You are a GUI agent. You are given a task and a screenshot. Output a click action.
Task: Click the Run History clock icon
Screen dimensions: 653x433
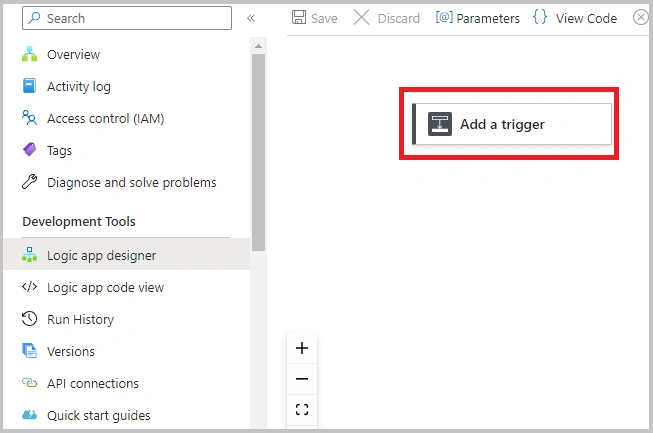pyautogui.click(x=30, y=319)
